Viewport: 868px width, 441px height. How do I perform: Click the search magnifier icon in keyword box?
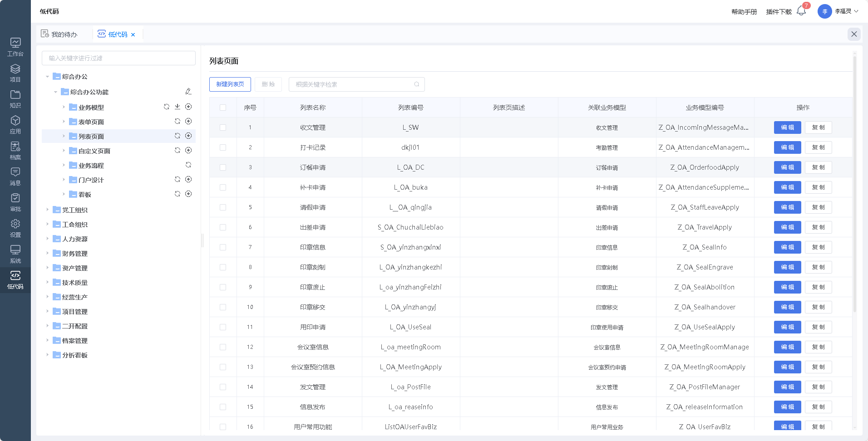pos(417,84)
